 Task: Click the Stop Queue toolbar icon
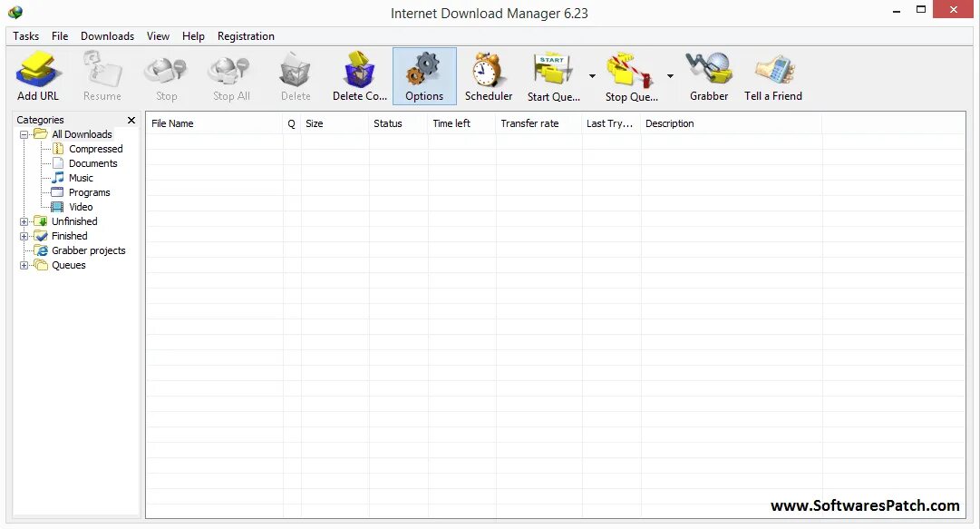(x=631, y=76)
